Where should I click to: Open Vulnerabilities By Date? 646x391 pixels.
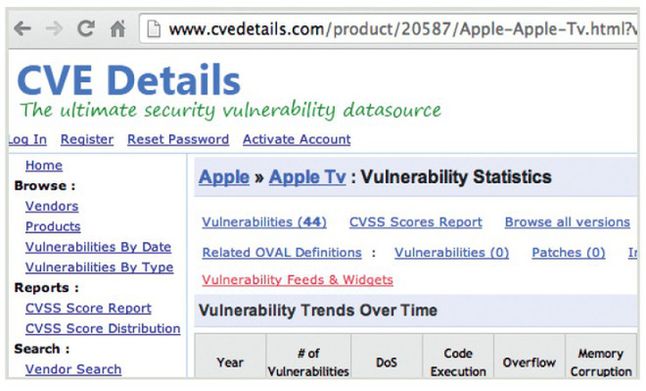click(98, 247)
